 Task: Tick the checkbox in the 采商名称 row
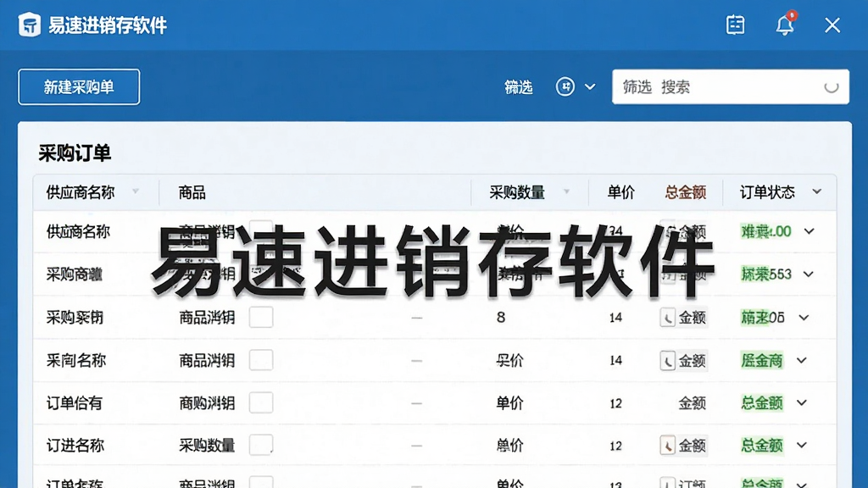[x=261, y=360]
